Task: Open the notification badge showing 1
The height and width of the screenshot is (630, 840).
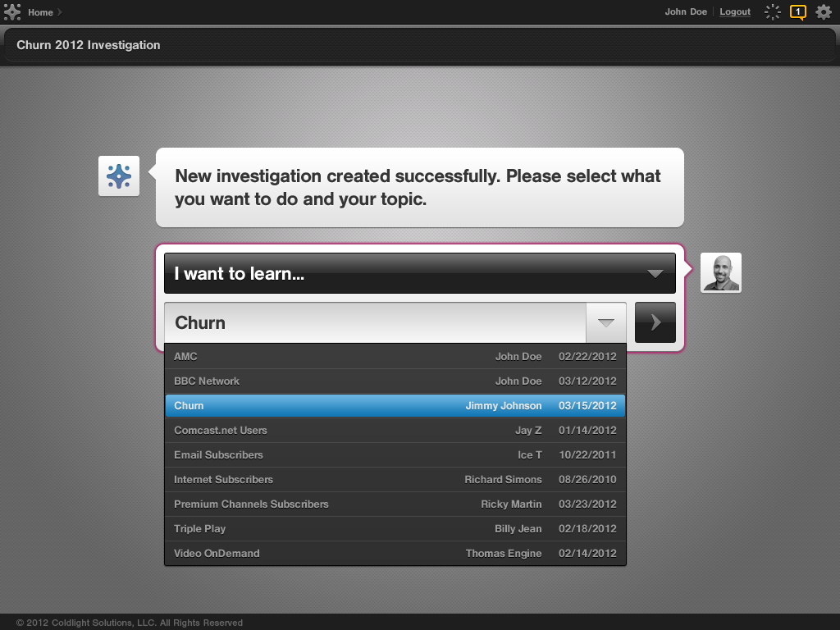Action: tap(797, 12)
